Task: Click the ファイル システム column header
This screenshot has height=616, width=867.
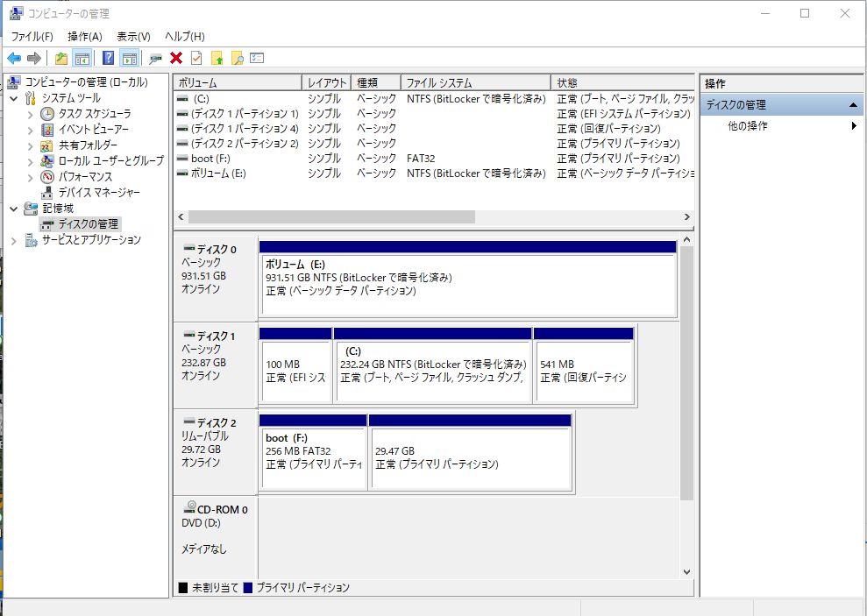Action: coord(438,82)
